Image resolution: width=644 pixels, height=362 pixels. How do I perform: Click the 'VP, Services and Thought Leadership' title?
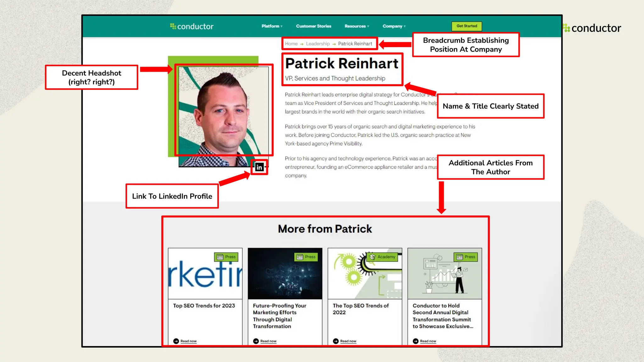tap(335, 78)
